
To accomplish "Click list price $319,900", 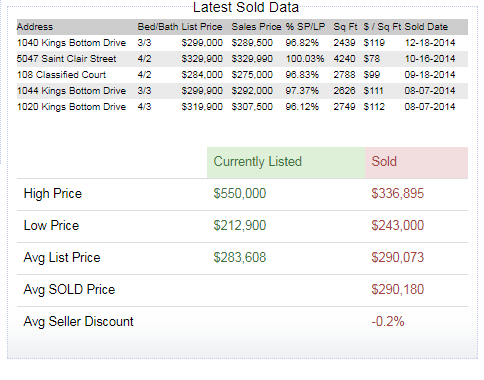I will tap(202, 107).
